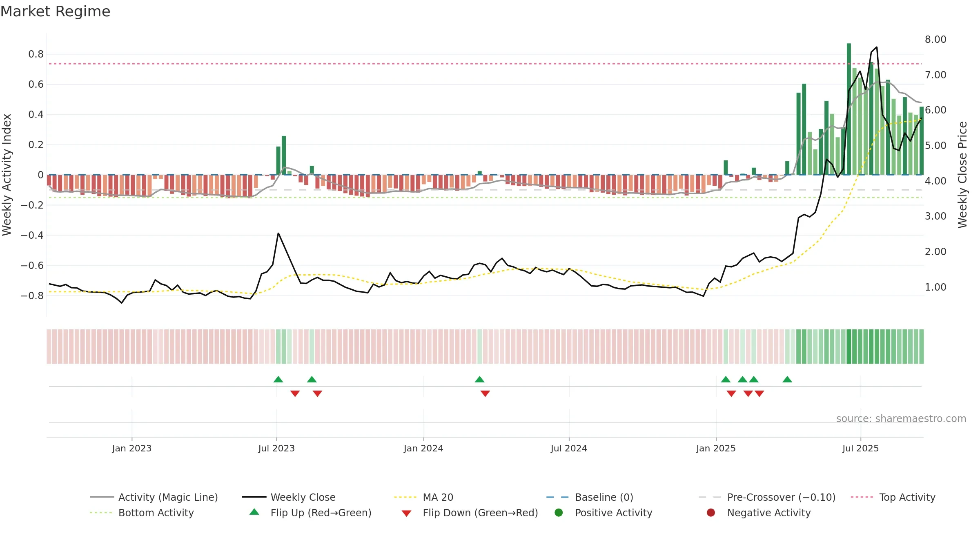Click the source: sharemaestro.com text
Viewport: 980px width, 551px height.
click(x=901, y=419)
